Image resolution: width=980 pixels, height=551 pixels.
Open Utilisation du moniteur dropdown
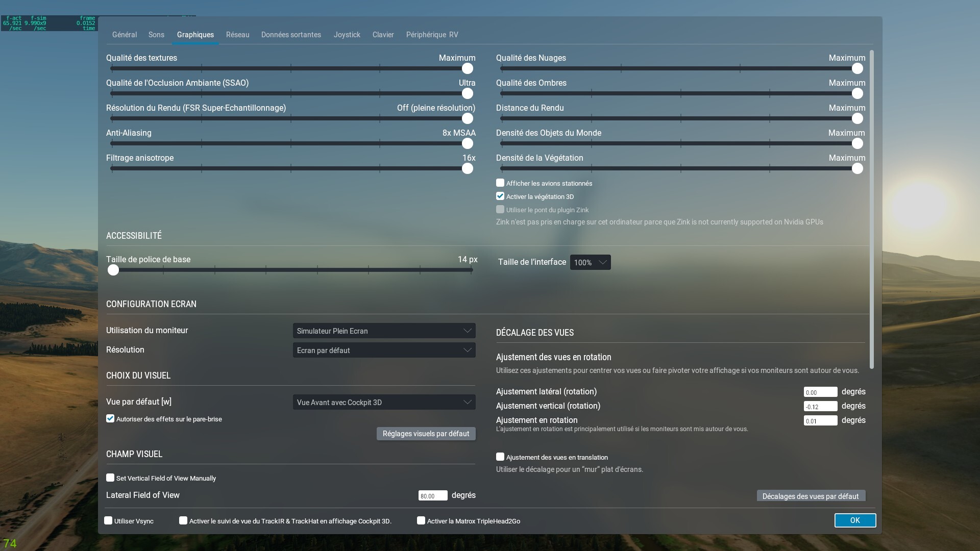pyautogui.click(x=384, y=331)
